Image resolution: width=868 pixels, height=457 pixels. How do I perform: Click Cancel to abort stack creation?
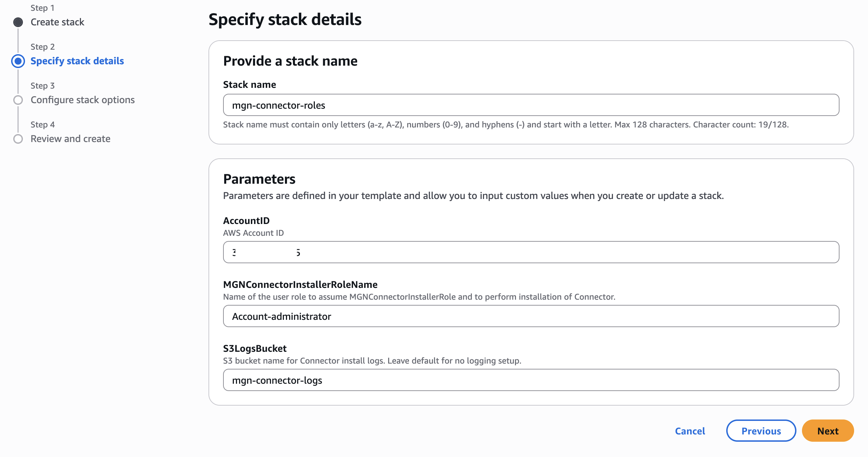point(690,431)
